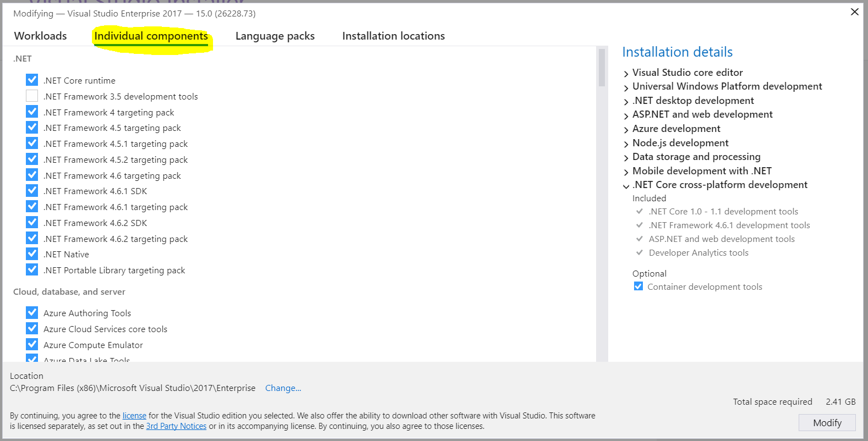
Task: Uncheck .NET Framework 4 targeting pack
Action: click(31, 111)
